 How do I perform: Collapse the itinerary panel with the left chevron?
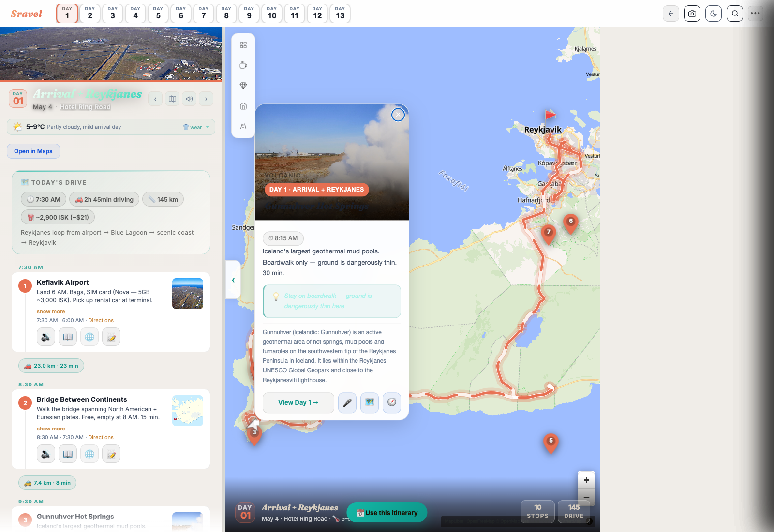(233, 280)
